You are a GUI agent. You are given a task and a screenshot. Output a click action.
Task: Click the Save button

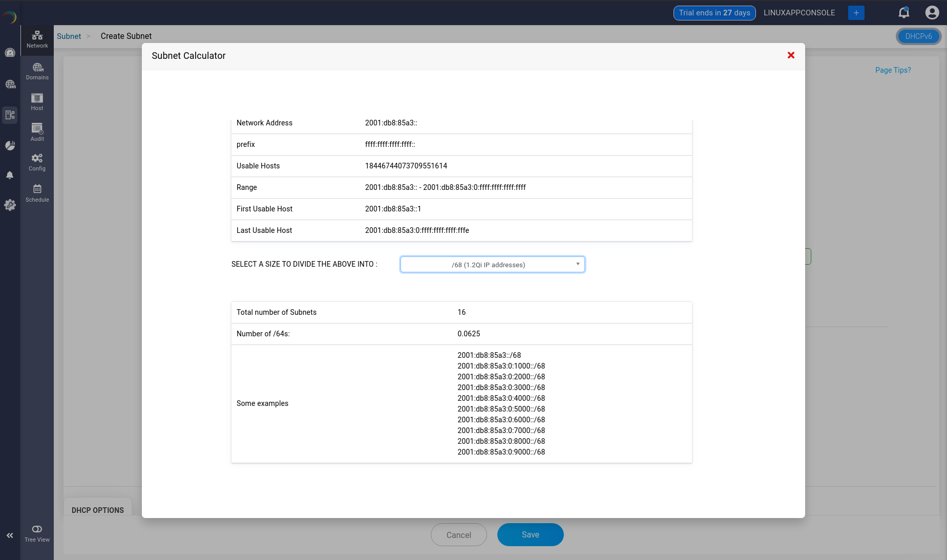530,534
